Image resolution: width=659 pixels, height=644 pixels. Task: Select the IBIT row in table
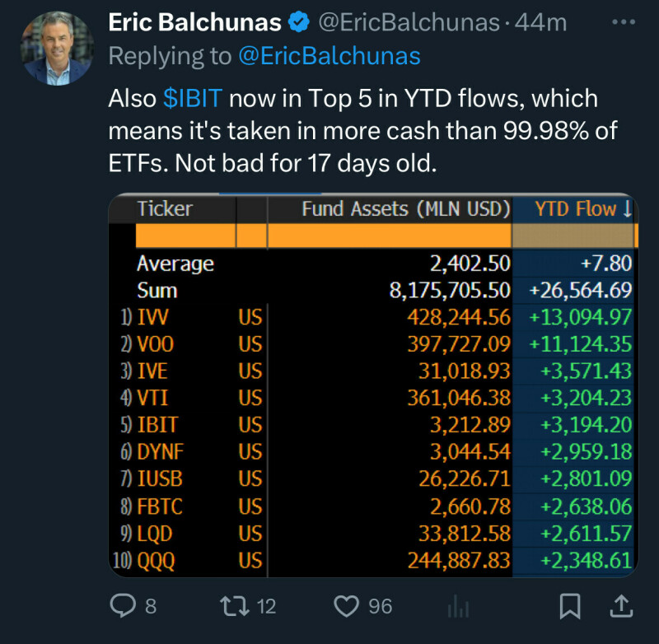[158, 425]
